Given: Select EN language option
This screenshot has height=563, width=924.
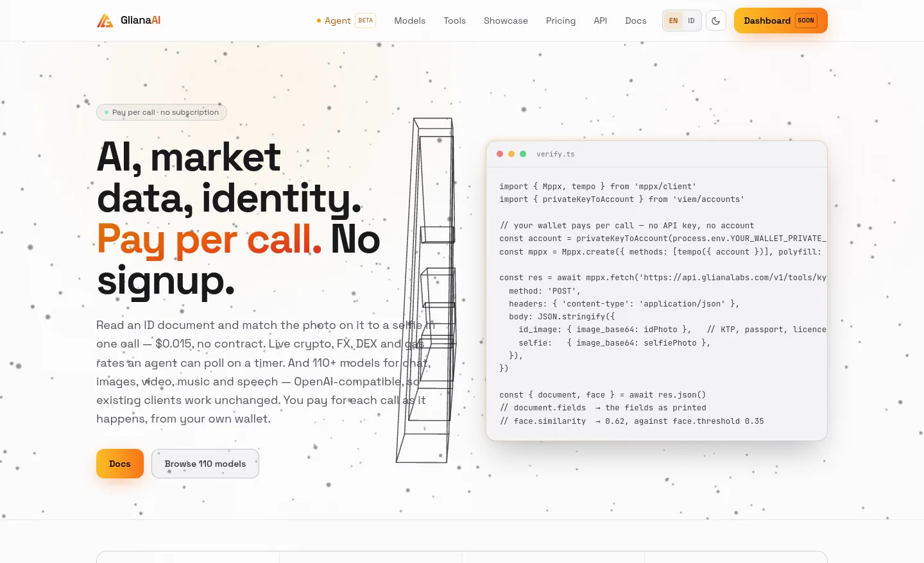Looking at the screenshot, I should pyautogui.click(x=673, y=21).
